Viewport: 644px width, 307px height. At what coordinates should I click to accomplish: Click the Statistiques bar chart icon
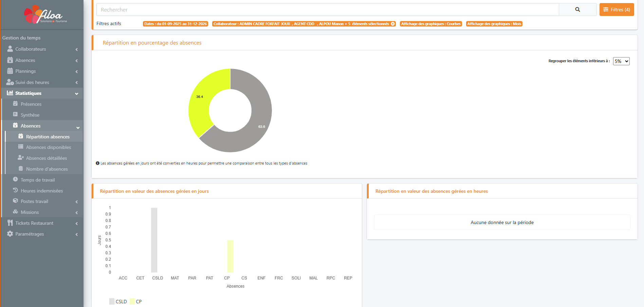(x=10, y=93)
